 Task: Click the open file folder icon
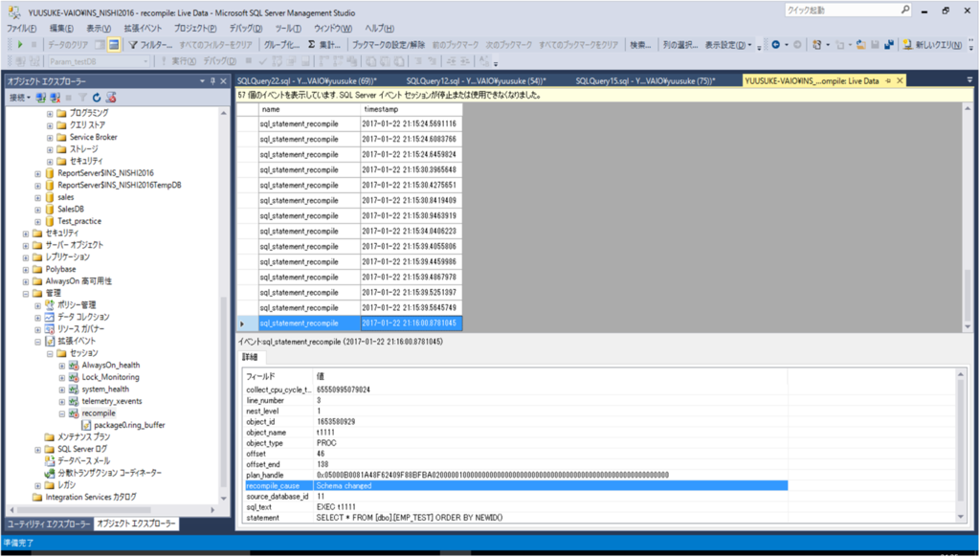pyautogui.click(x=861, y=45)
